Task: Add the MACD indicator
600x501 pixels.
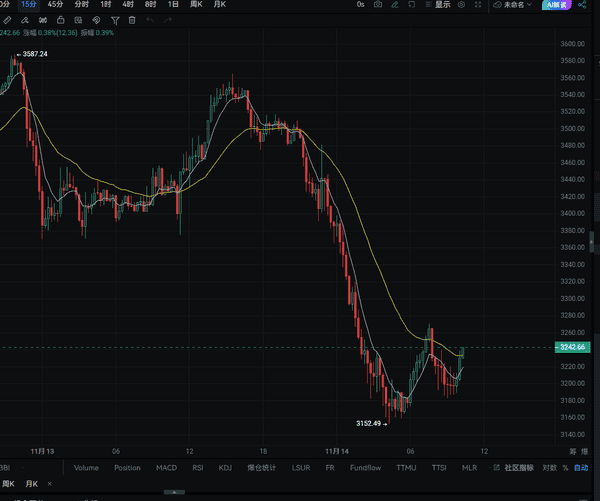Action: pyautogui.click(x=167, y=468)
